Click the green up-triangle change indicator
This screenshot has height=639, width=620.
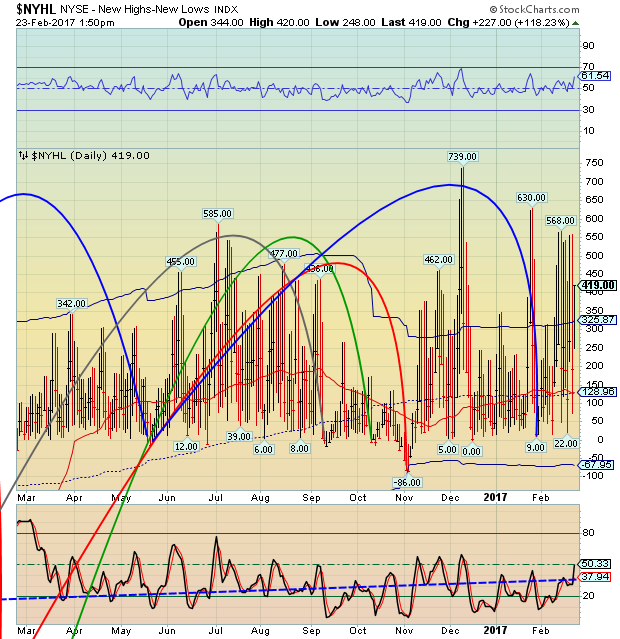(x=575, y=23)
